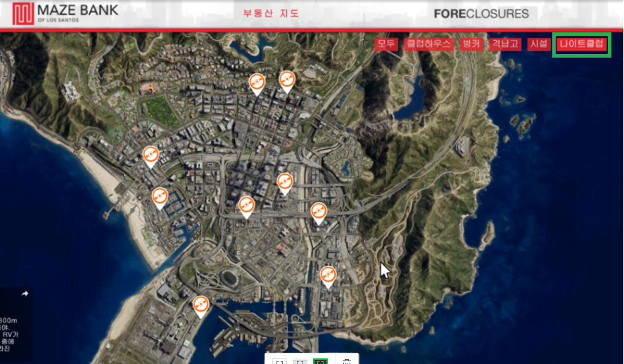Viewport: 624px width, 364px height.
Task: Filter the map by 시설
Action: 539,44
